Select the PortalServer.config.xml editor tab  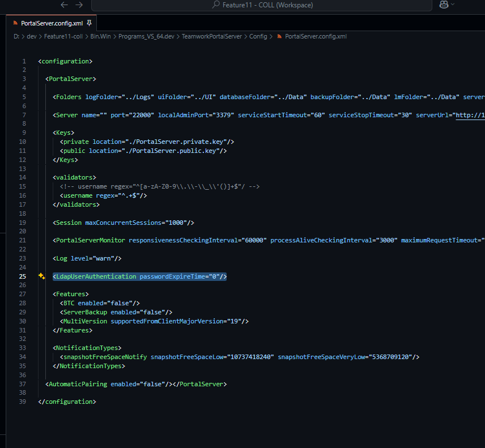pyautogui.click(x=52, y=23)
